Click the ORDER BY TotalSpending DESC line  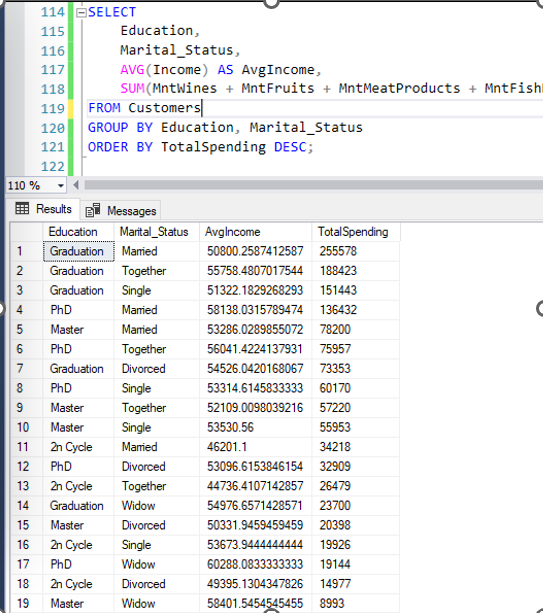tap(201, 147)
